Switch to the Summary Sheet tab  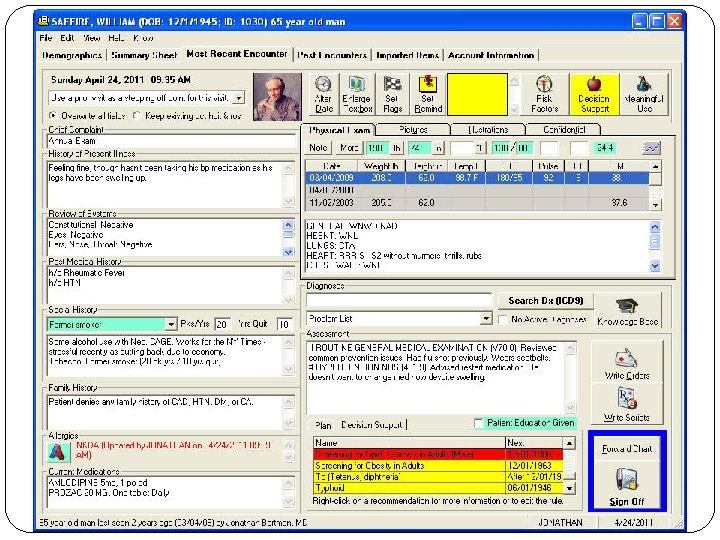pyautogui.click(x=144, y=55)
